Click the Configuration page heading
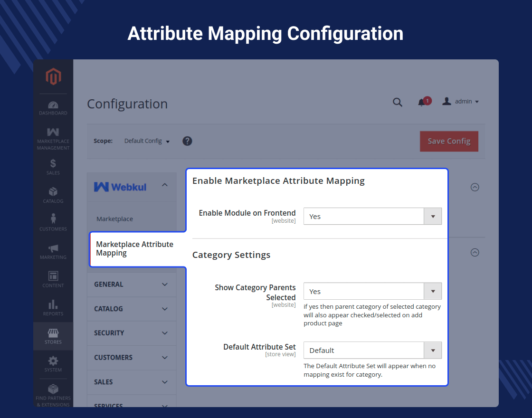Image resolution: width=532 pixels, height=418 pixels. (127, 104)
